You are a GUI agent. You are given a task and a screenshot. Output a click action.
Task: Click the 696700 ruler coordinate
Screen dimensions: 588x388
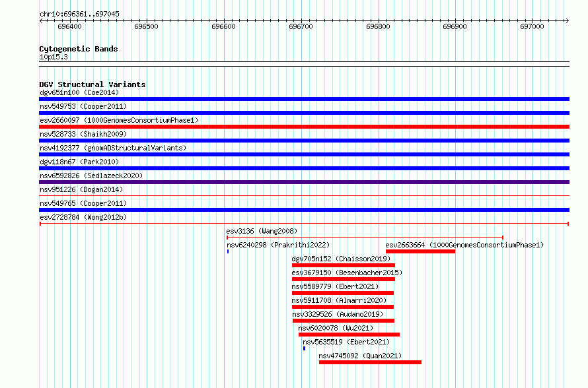[x=301, y=26]
